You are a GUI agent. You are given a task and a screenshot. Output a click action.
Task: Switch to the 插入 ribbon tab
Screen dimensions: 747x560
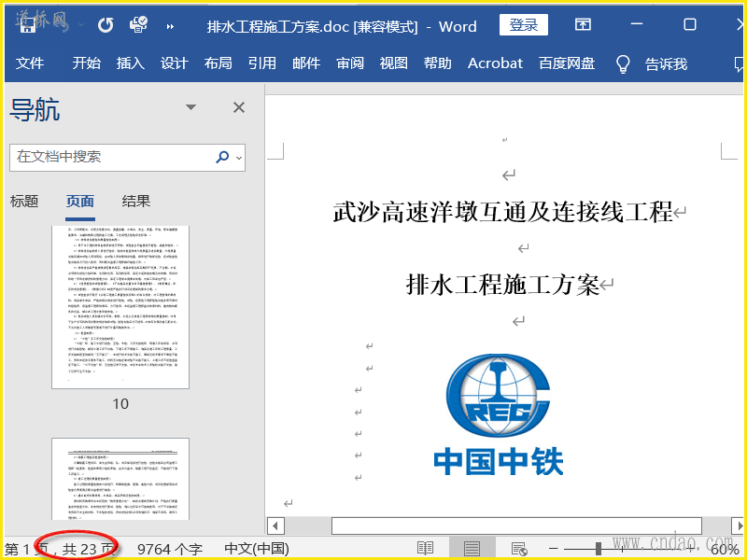(131, 63)
